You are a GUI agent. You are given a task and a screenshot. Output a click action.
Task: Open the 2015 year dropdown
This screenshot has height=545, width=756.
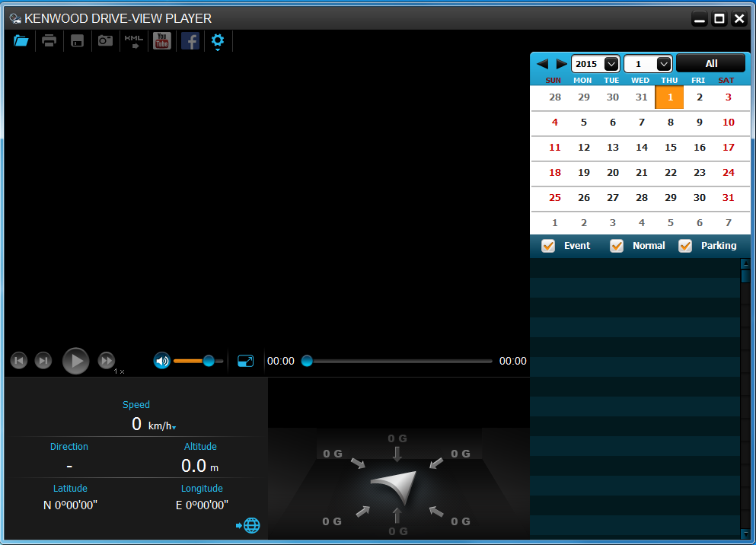(595, 64)
